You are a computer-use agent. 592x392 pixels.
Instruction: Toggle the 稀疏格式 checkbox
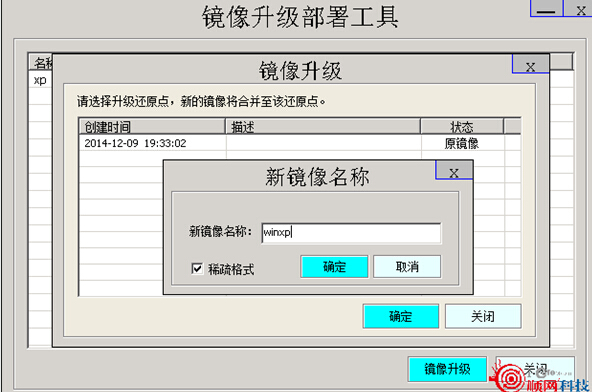point(197,269)
